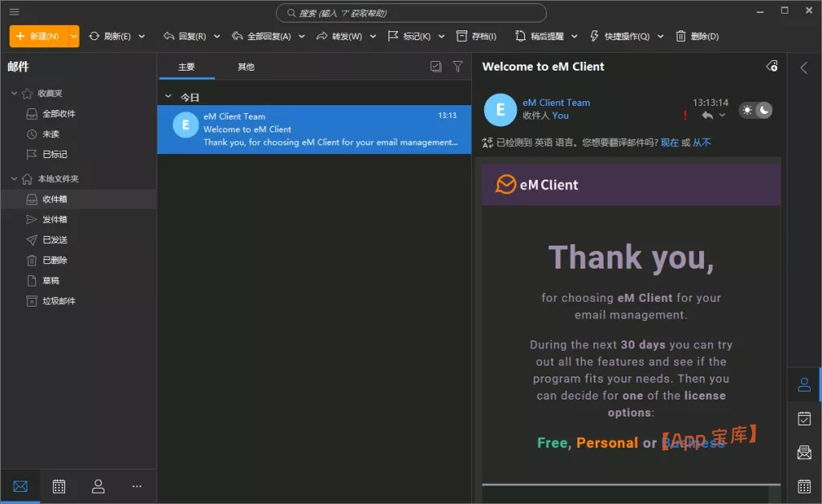Click the search input field
822x504 pixels.
(x=411, y=13)
